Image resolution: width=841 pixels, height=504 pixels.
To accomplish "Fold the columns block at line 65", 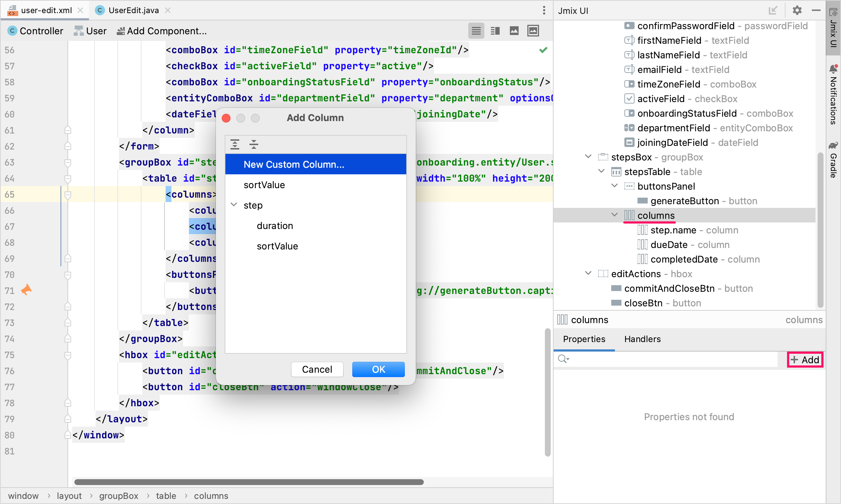I will click(x=67, y=194).
